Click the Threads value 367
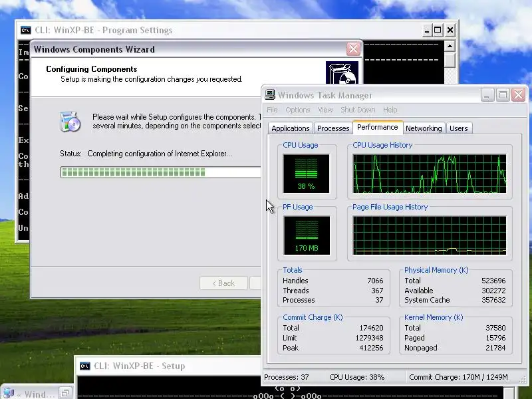Image resolution: width=532 pixels, height=399 pixels. [377, 291]
